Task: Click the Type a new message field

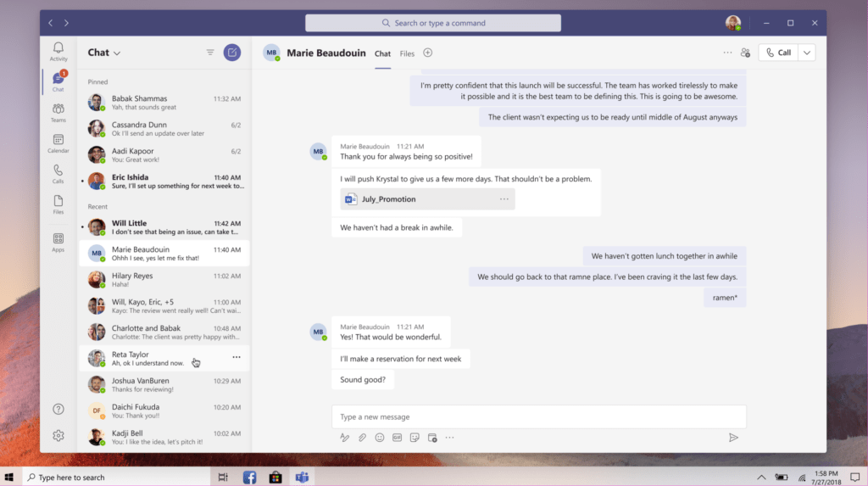Action: (538, 416)
